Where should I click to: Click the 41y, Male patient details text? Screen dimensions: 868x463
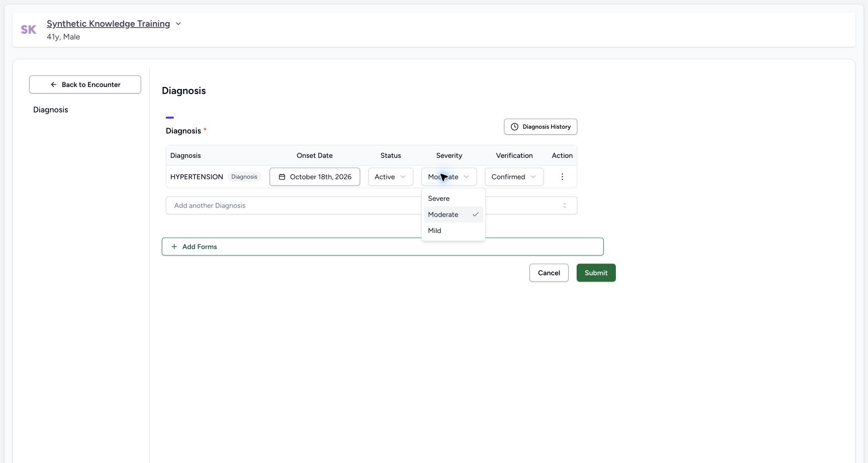click(63, 37)
